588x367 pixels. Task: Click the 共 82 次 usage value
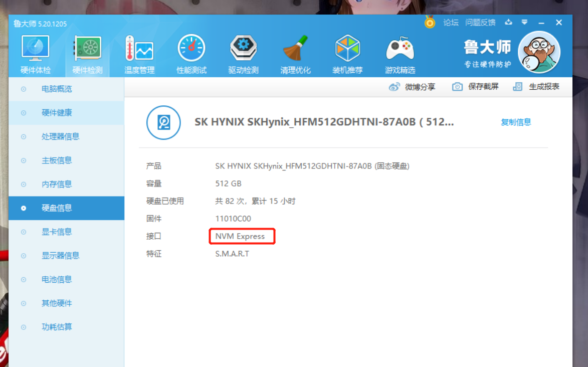[255, 201]
